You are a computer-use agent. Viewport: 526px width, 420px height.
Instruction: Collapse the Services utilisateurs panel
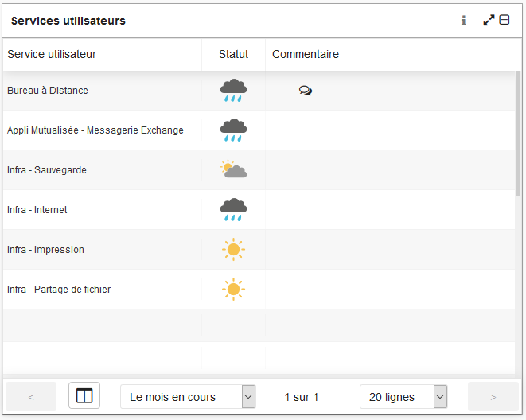[505, 20]
